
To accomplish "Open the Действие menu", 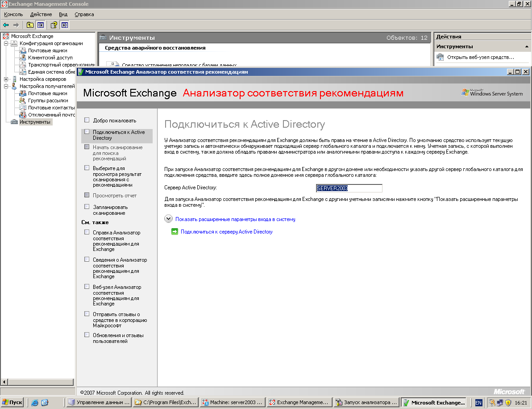I will (x=41, y=14).
